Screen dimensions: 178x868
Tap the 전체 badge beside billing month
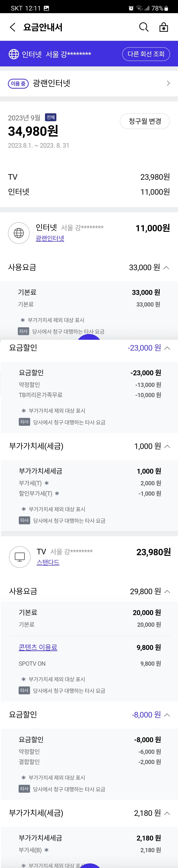(x=51, y=117)
